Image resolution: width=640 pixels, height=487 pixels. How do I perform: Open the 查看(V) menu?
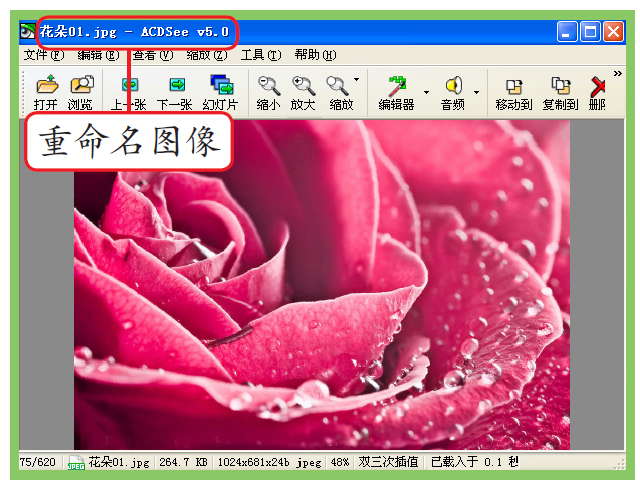coord(151,55)
